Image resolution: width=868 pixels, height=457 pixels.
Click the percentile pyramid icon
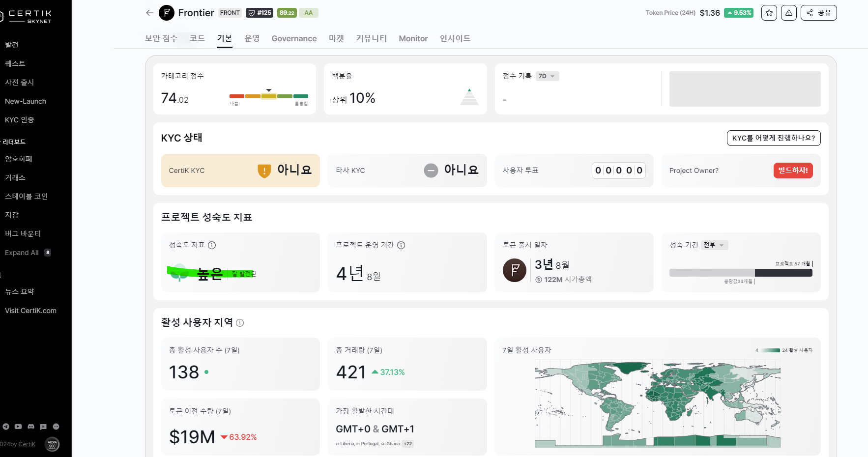[469, 97]
